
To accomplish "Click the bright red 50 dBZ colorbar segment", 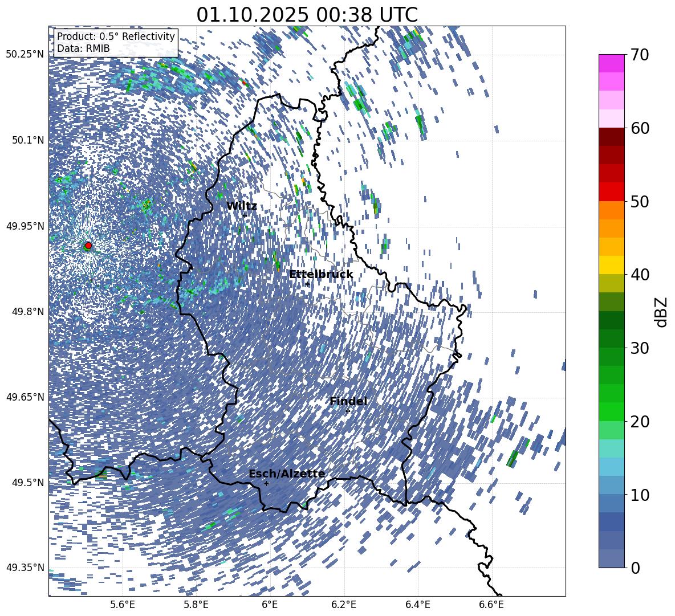I will (x=611, y=192).
